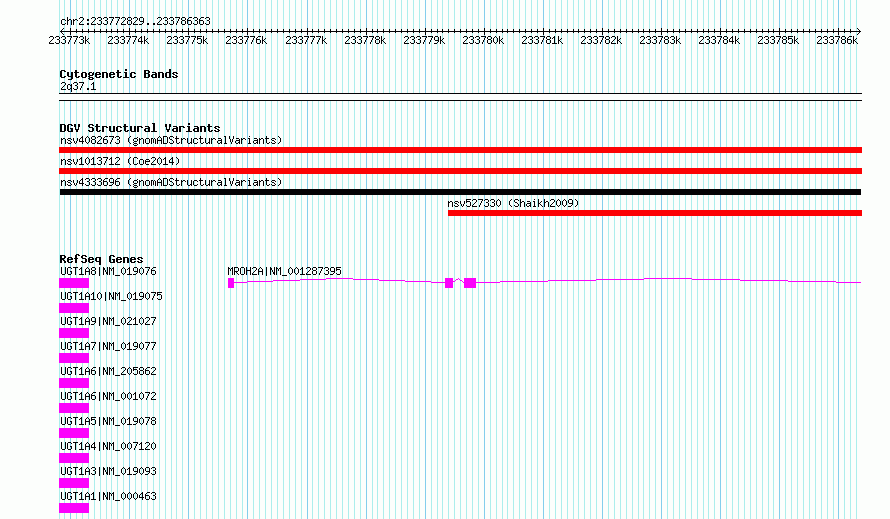Click the magenta block under UGT1A6|NM_205862
The image size is (890, 519).
tap(74, 383)
